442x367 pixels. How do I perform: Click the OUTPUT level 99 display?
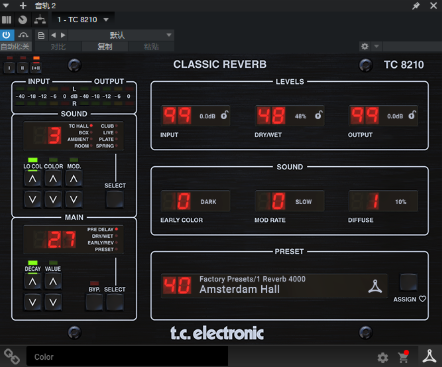point(383,116)
